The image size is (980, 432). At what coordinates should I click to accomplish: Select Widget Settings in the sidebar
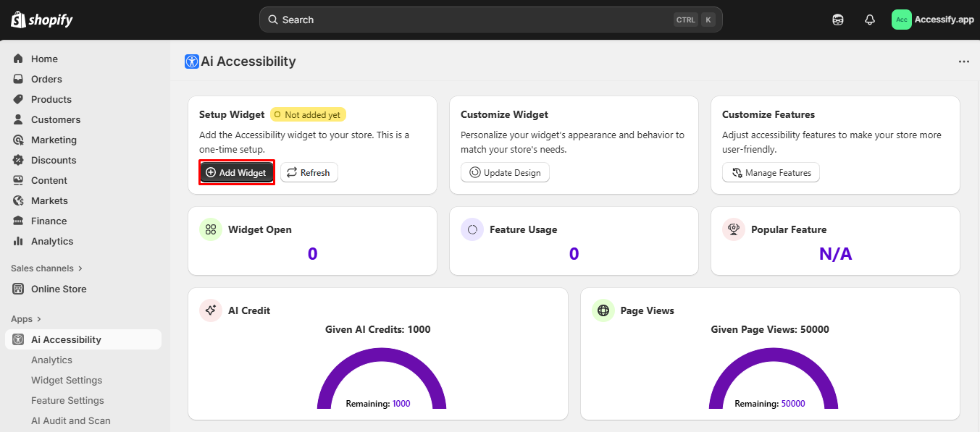(67, 380)
